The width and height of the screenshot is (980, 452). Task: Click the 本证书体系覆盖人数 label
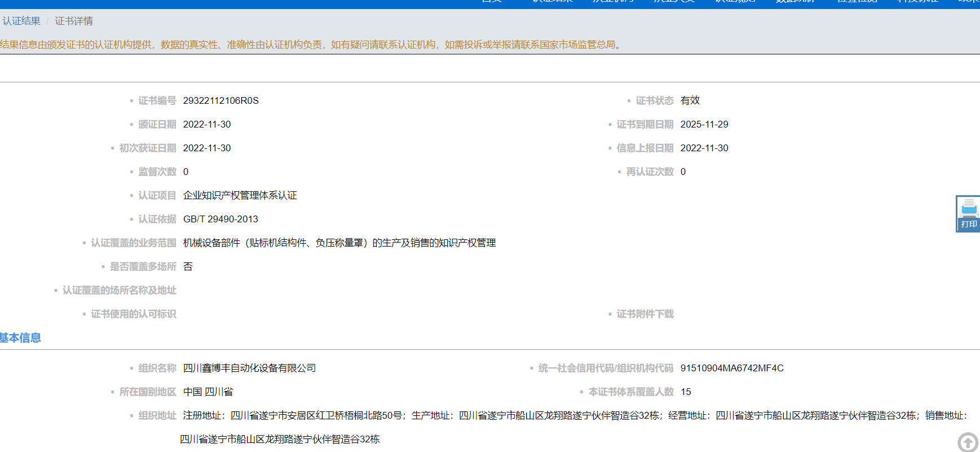[631, 392]
